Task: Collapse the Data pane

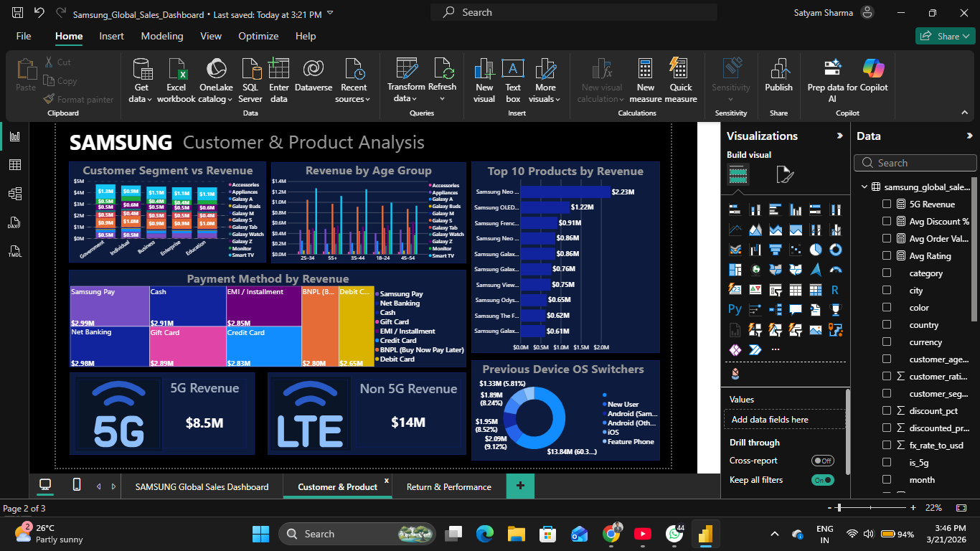Action: [x=970, y=136]
